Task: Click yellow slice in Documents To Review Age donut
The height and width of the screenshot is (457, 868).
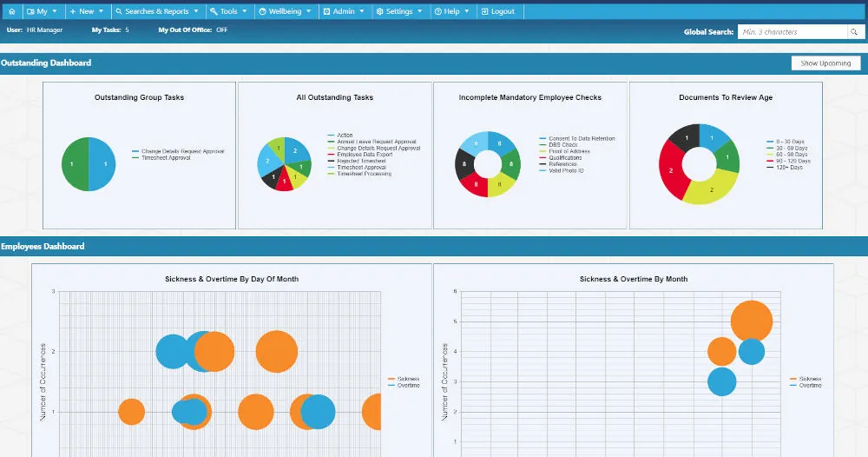Action: click(712, 189)
